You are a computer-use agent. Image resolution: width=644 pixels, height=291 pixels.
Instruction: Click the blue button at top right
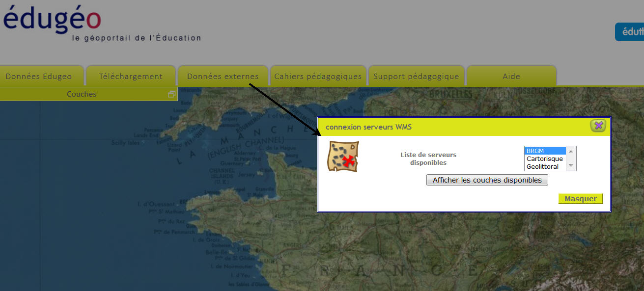[630, 32]
